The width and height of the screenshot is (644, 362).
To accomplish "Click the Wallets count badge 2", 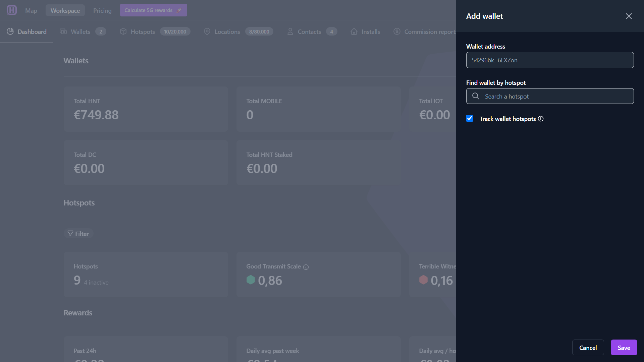I will (101, 32).
